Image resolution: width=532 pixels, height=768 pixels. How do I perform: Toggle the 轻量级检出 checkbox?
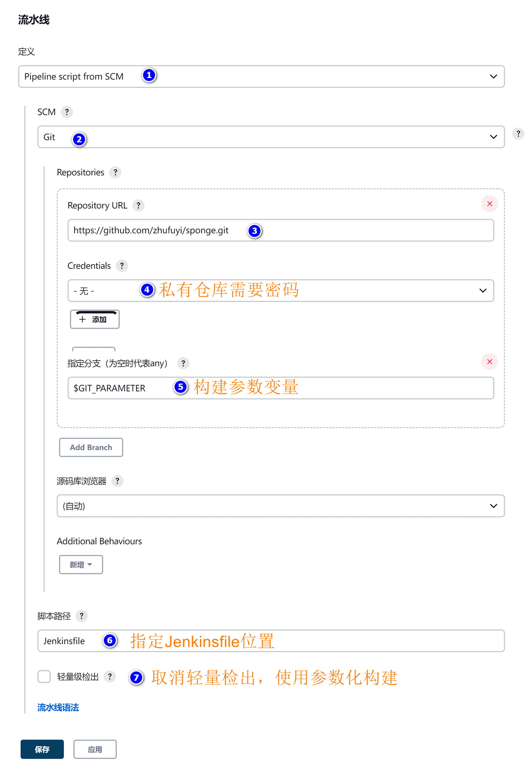pos(44,677)
